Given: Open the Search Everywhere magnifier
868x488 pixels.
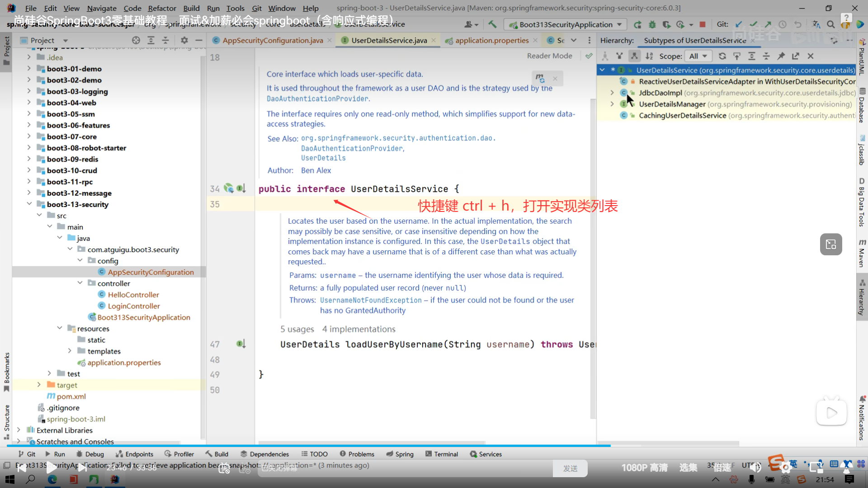Looking at the screenshot, I should [x=830, y=24].
